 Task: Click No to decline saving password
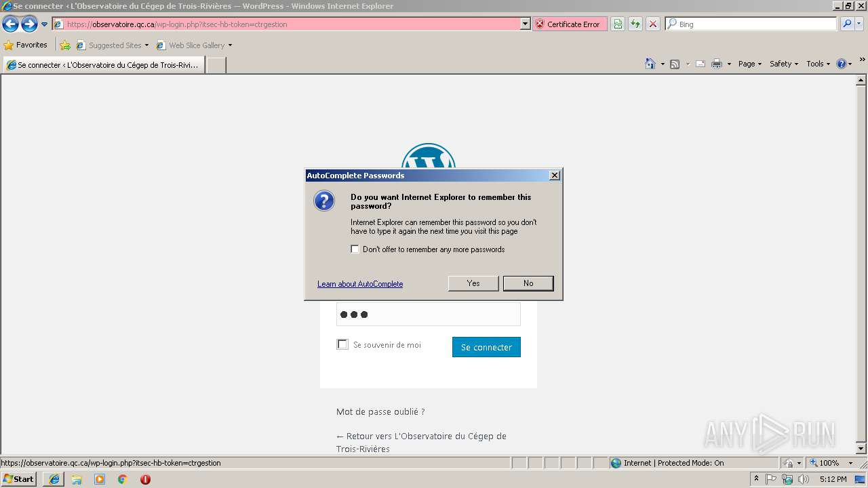(x=528, y=283)
